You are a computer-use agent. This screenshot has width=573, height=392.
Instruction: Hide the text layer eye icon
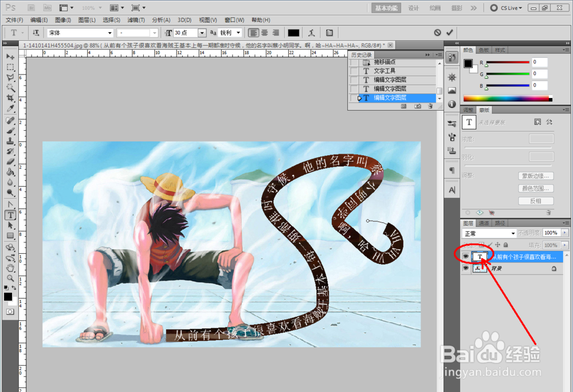point(465,257)
